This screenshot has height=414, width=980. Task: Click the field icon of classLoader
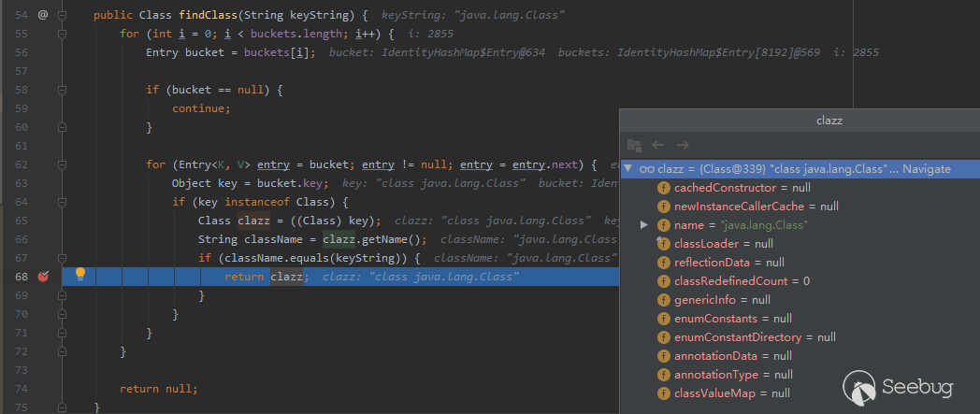tap(664, 244)
